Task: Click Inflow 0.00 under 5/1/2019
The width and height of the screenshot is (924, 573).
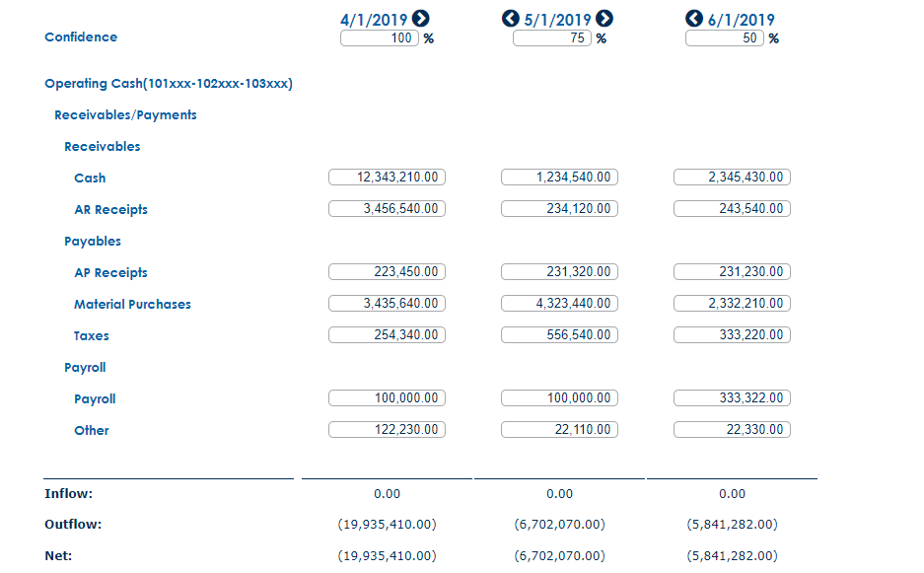Action: click(560, 494)
